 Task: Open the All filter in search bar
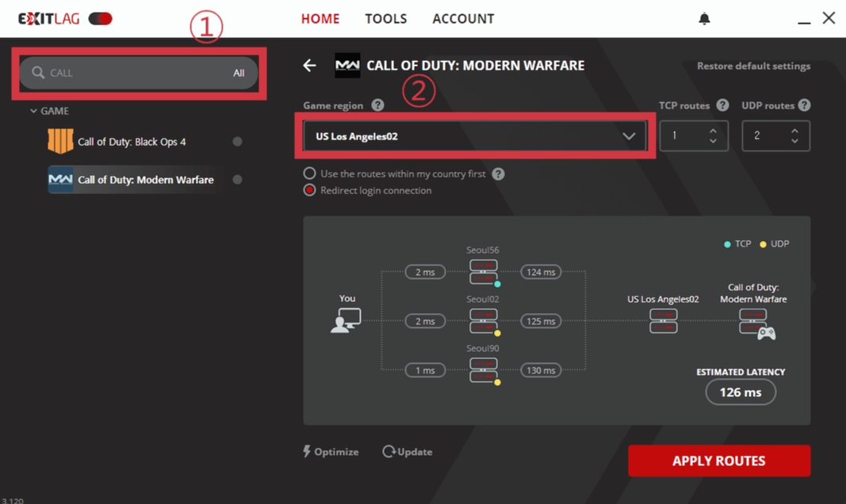(239, 73)
